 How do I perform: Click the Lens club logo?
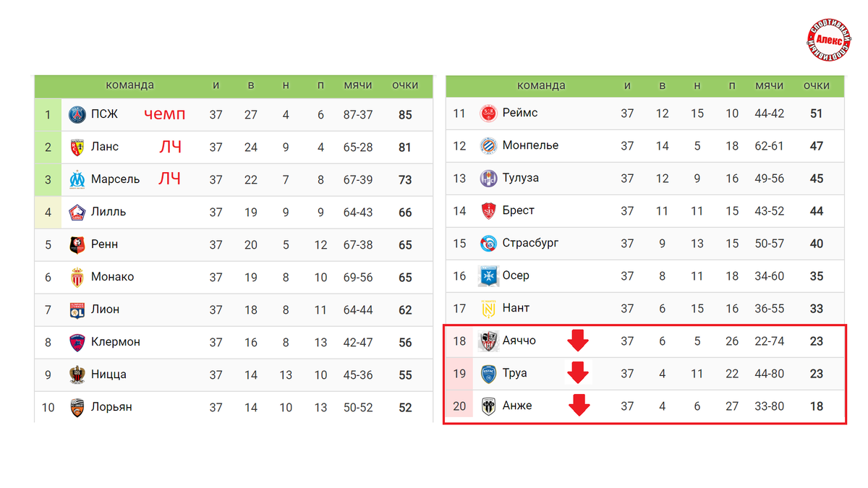[x=77, y=147]
